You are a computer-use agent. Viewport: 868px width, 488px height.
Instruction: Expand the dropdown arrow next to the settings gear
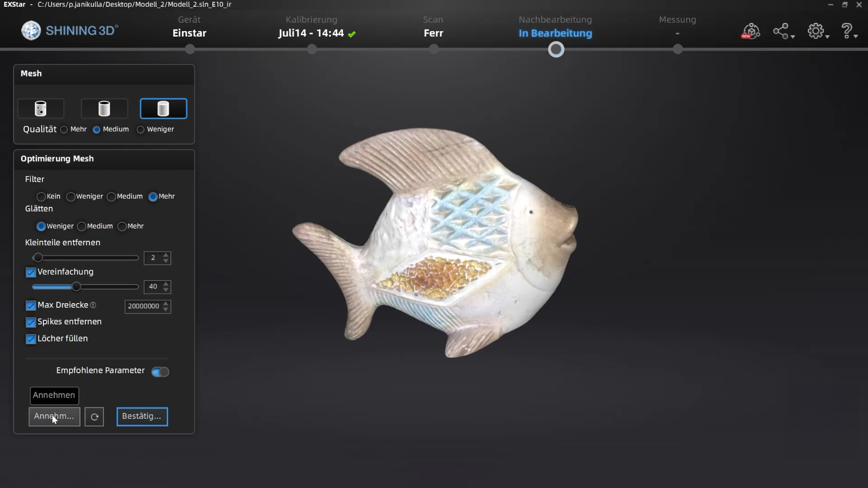[828, 37]
